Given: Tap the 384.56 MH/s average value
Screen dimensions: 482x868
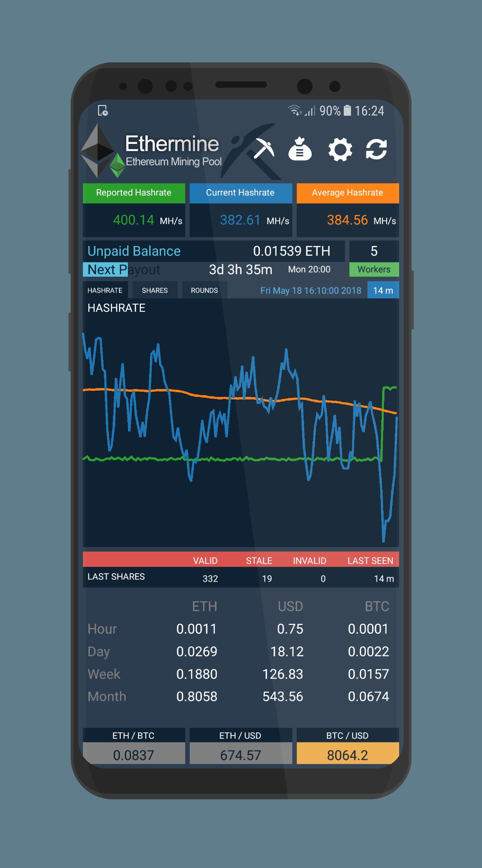Looking at the screenshot, I should (361, 220).
